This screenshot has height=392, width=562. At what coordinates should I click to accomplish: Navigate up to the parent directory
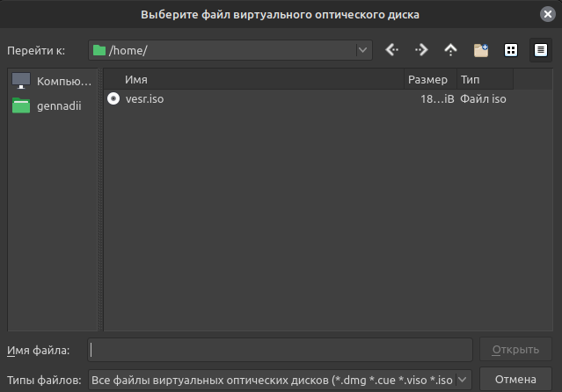click(x=450, y=50)
